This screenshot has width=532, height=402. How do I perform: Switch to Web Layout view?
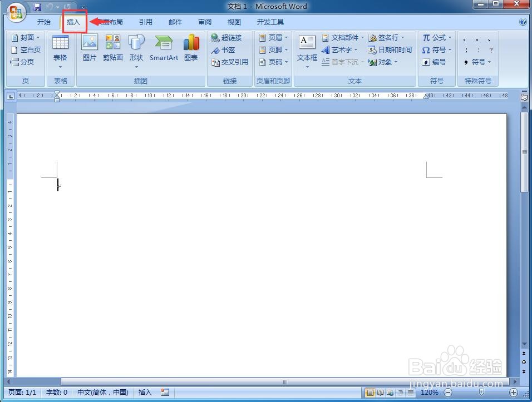click(390, 393)
